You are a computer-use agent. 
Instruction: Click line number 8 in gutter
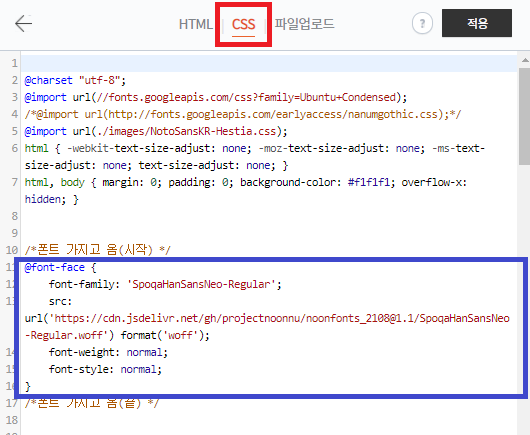coord(15,216)
